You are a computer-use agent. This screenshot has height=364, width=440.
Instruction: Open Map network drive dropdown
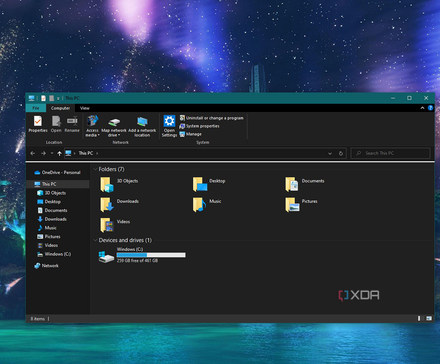pos(114,127)
